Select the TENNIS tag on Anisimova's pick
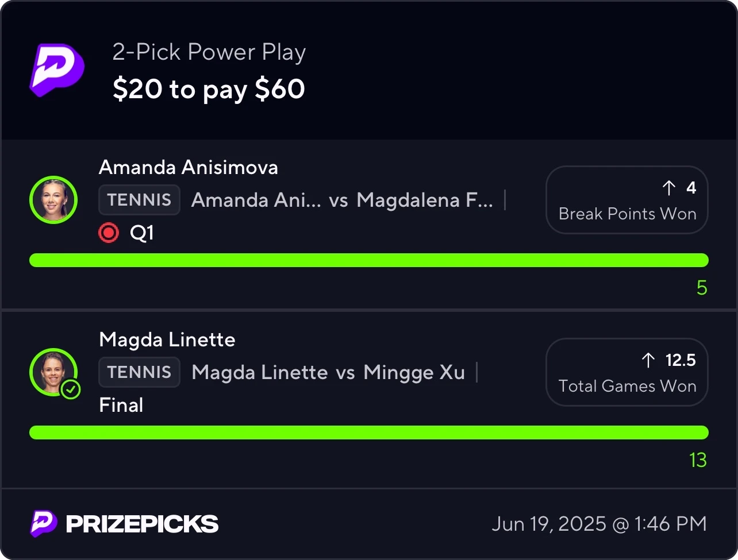Screen dimensions: 738x560 (x=140, y=200)
